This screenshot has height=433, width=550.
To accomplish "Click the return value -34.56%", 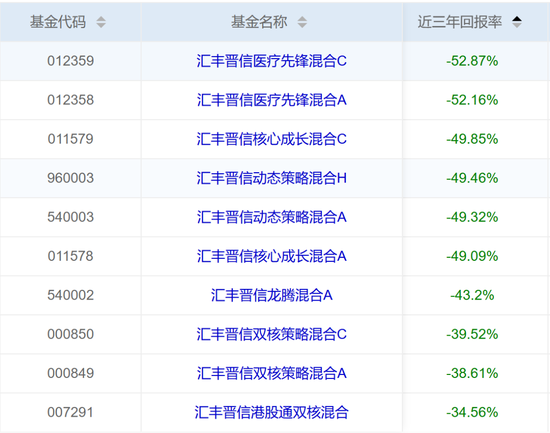I will (472, 412).
